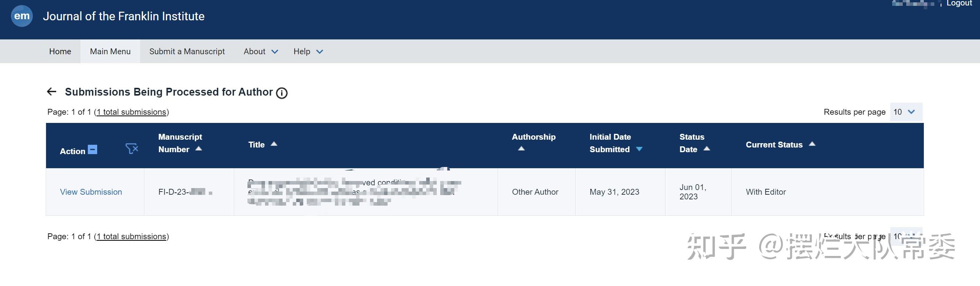Sort by Manuscript Number ascending arrow
This screenshot has width=980, height=286.
[x=199, y=149]
